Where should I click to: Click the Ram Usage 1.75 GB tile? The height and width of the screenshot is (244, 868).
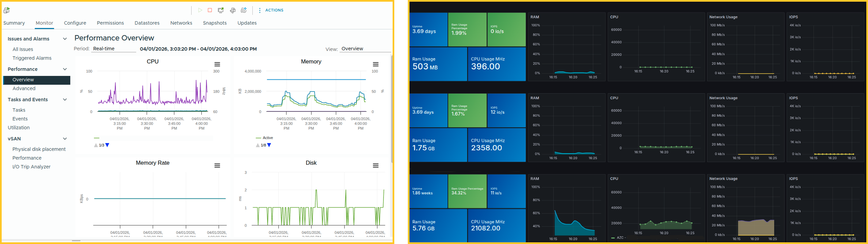click(x=438, y=145)
